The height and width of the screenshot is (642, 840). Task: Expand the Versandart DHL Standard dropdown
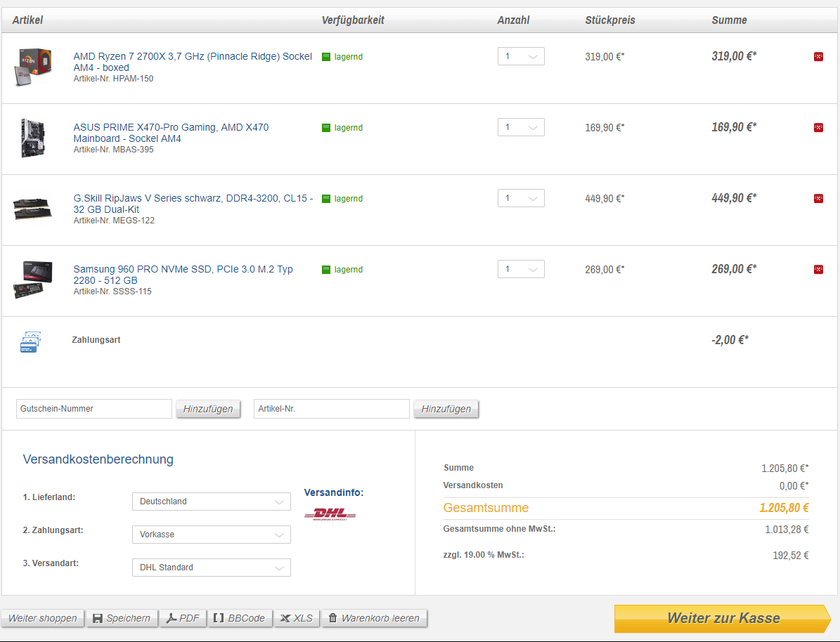click(x=211, y=568)
